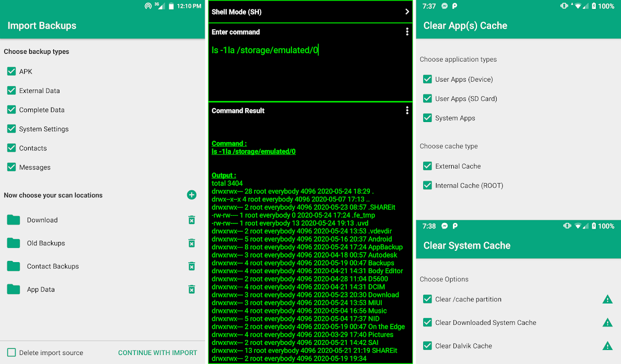This screenshot has height=364, width=621.
Task: Select the Contact Backups folder icon
Action: (x=13, y=266)
